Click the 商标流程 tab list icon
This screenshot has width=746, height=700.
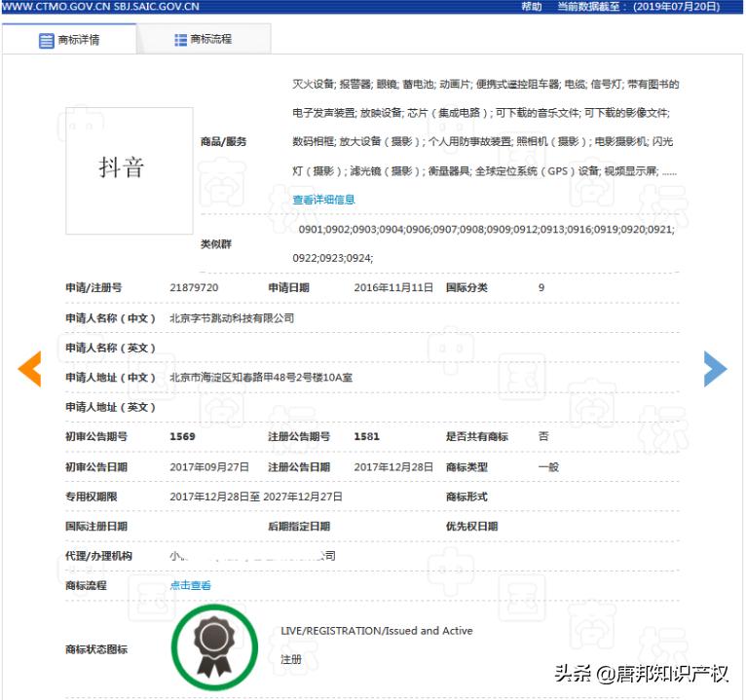[181, 40]
